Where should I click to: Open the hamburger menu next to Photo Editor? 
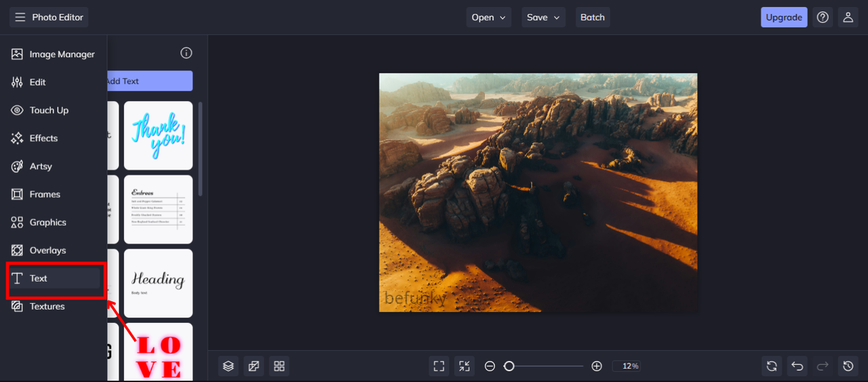pyautogui.click(x=20, y=17)
